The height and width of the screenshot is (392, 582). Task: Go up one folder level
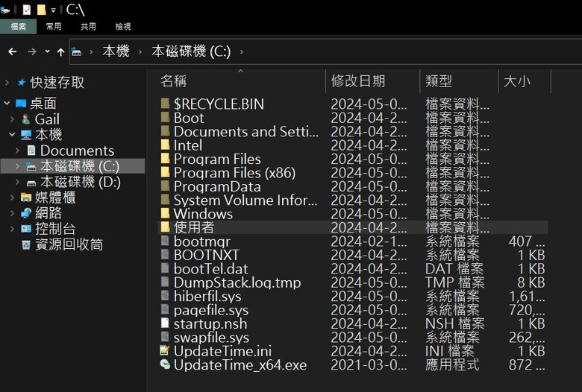[61, 52]
